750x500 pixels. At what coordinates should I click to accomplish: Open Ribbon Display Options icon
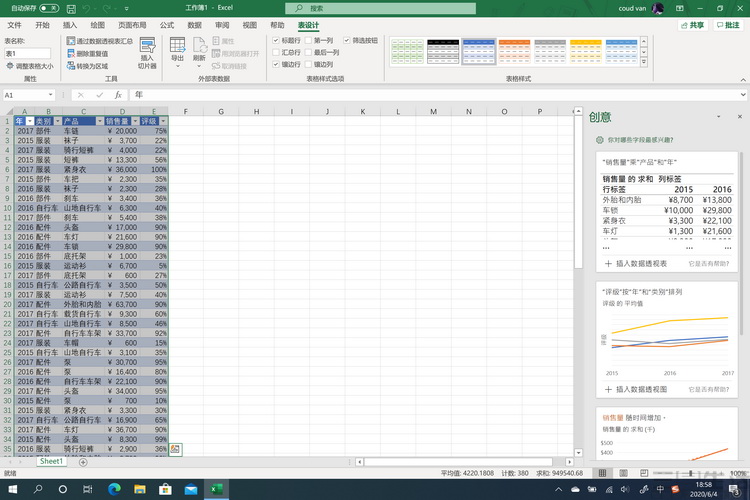click(679, 9)
